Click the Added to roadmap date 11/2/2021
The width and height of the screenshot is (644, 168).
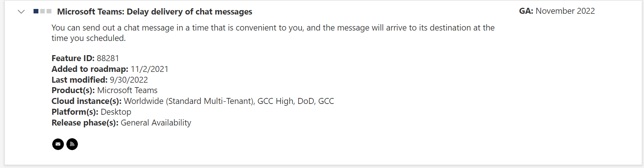tap(149, 69)
